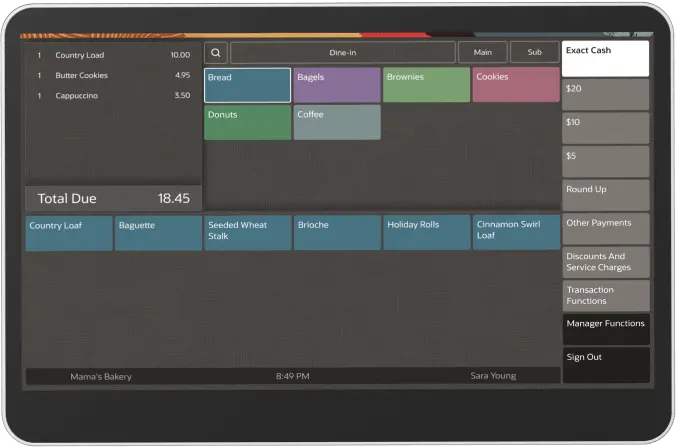Click the search magnifier icon
Image resolution: width=676 pixels, height=447 pixels.
[x=216, y=53]
